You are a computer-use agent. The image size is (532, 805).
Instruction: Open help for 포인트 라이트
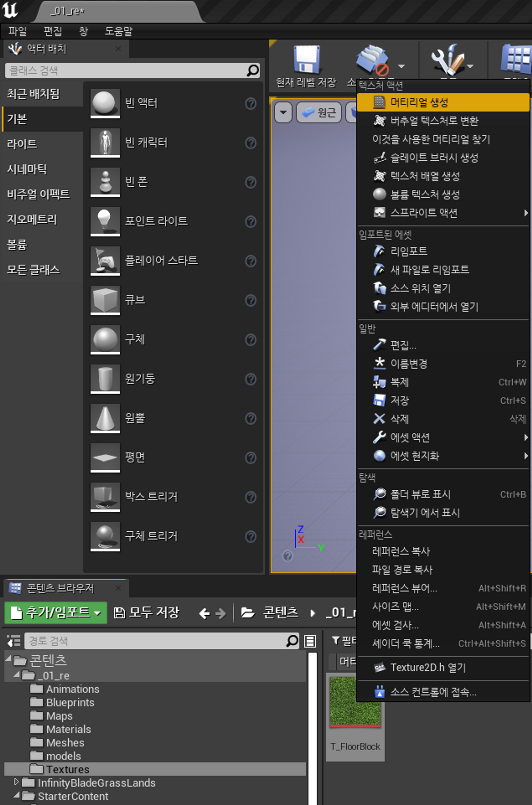250,222
